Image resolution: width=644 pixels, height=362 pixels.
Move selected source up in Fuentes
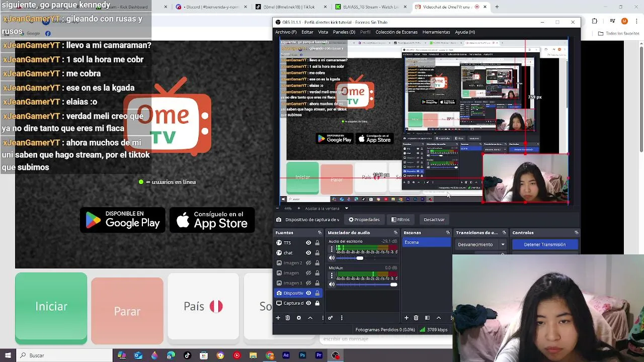(310, 318)
